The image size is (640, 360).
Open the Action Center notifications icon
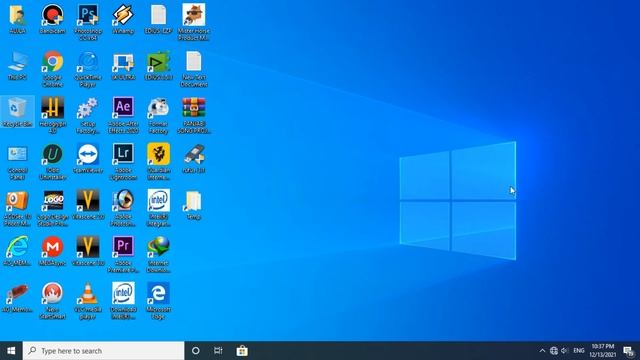pyautogui.click(x=628, y=351)
